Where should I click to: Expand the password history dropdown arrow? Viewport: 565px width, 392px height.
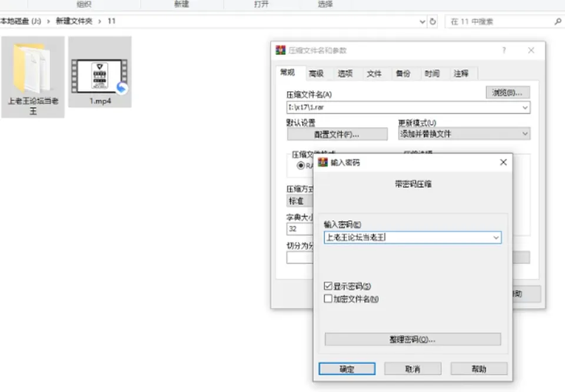pos(496,237)
